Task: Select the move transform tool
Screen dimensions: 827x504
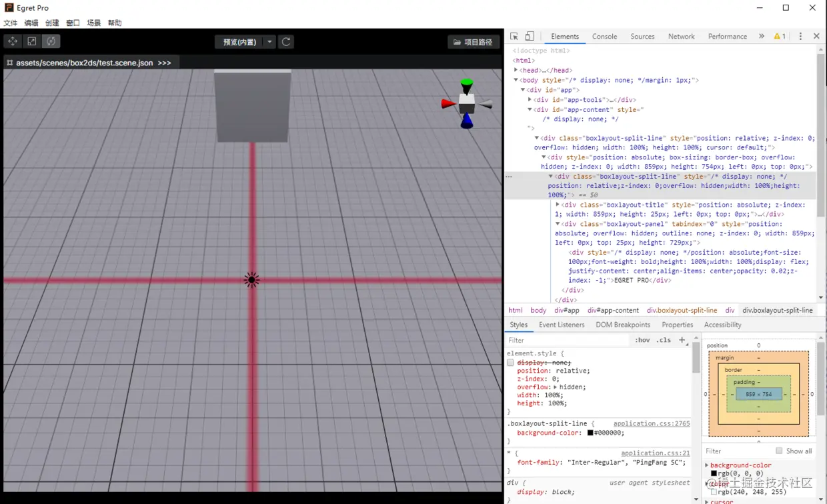Action: point(13,41)
